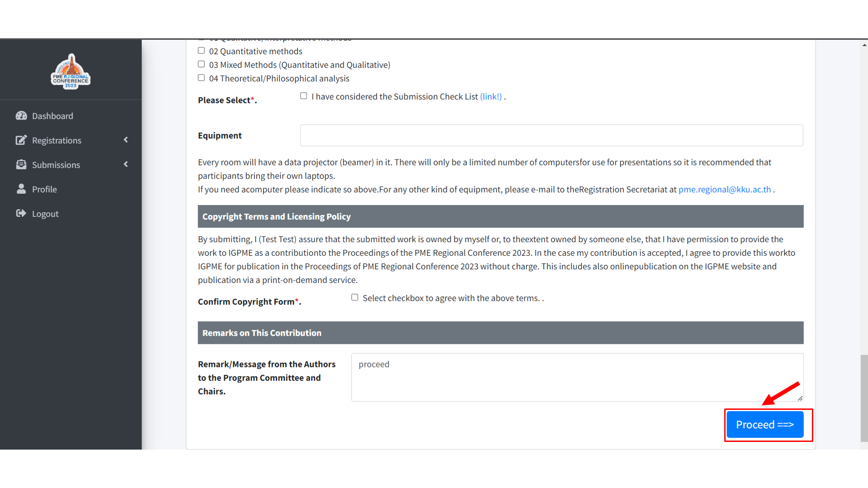Click the Submissions inbox icon
This screenshot has width=868, height=488.
21,164
